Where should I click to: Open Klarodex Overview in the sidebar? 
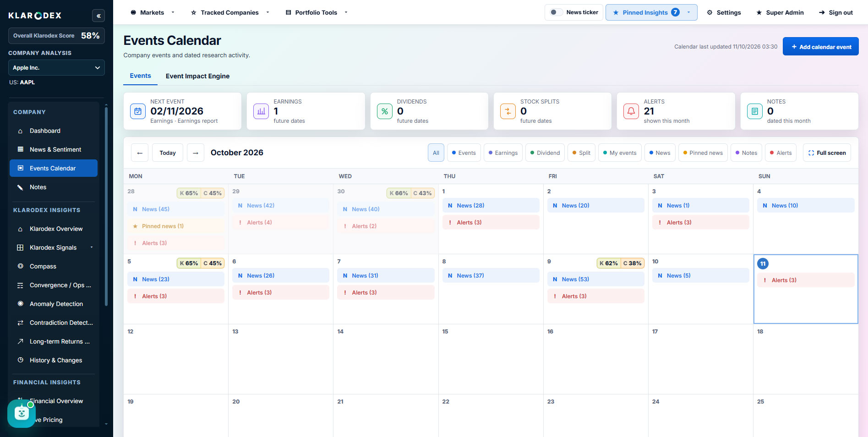pyautogui.click(x=54, y=229)
